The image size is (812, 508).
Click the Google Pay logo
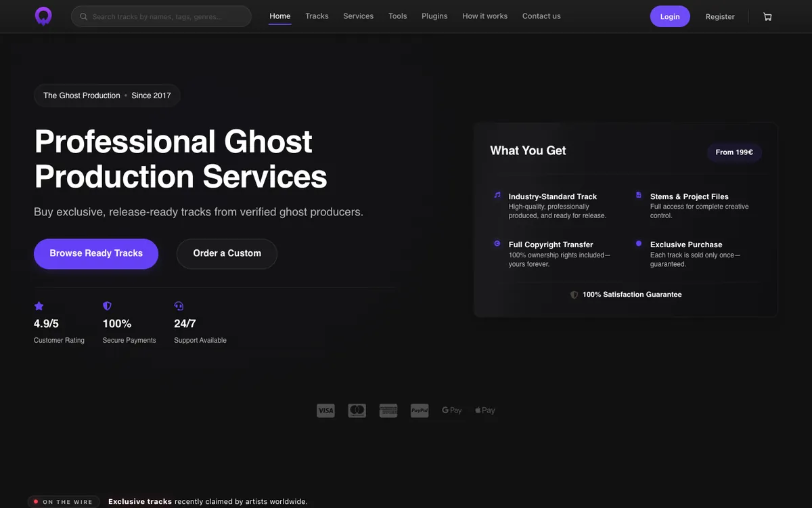click(451, 410)
